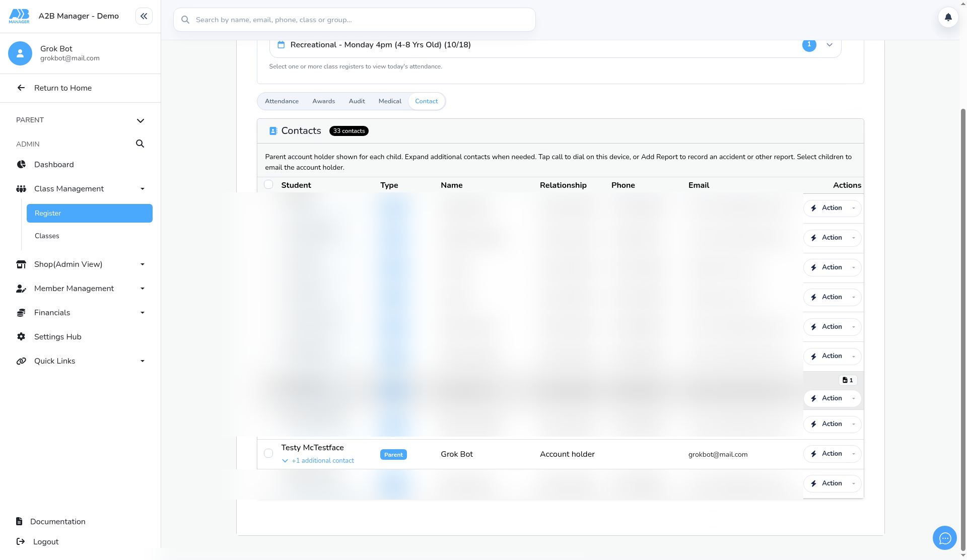Click the Class Management people icon
The height and width of the screenshot is (560, 967).
click(x=21, y=189)
